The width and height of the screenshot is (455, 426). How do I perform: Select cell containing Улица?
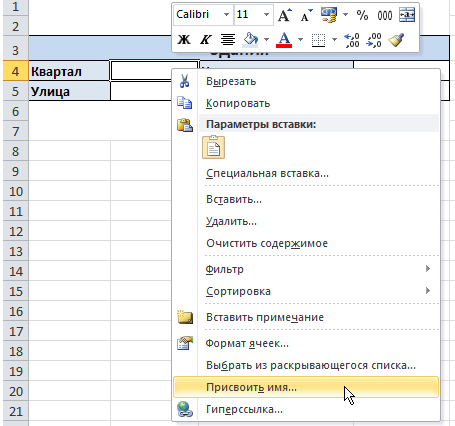coord(69,91)
